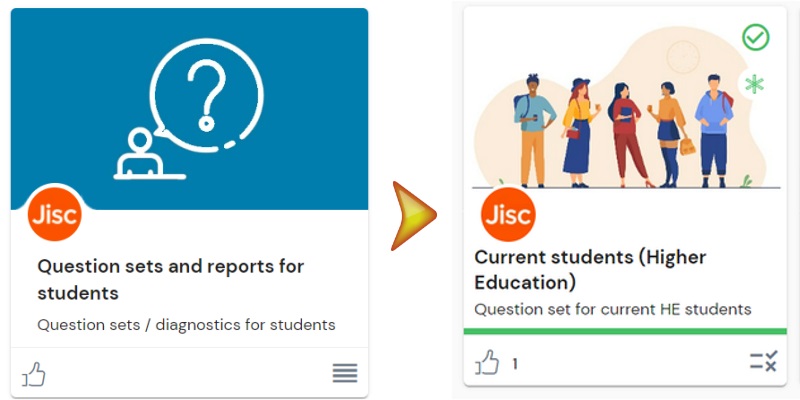Click the orange arrow between the cards
The width and height of the screenshot is (800, 400).
(x=413, y=215)
